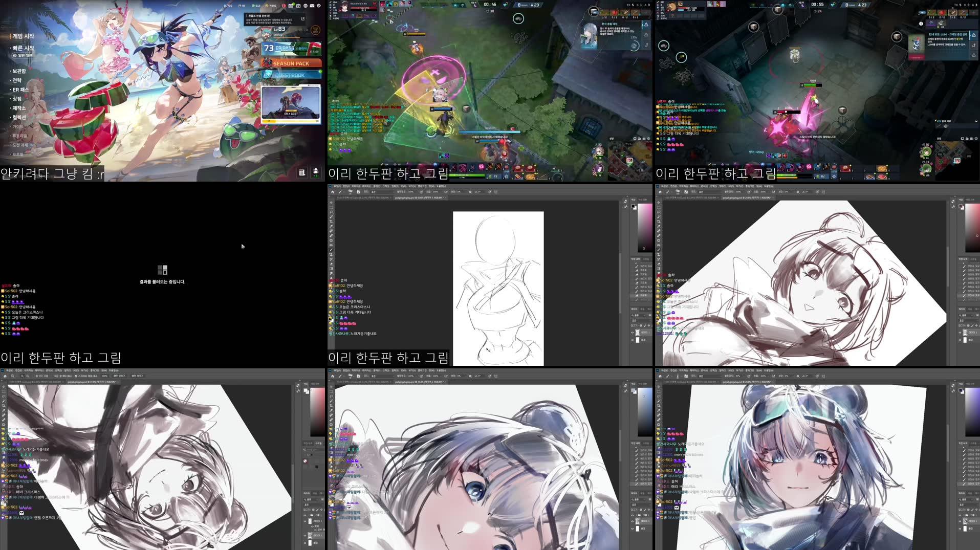The height and width of the screenshot is (550, 980).
Task: Open Photoshop's Home screen icon
Action: coord(333,192)
